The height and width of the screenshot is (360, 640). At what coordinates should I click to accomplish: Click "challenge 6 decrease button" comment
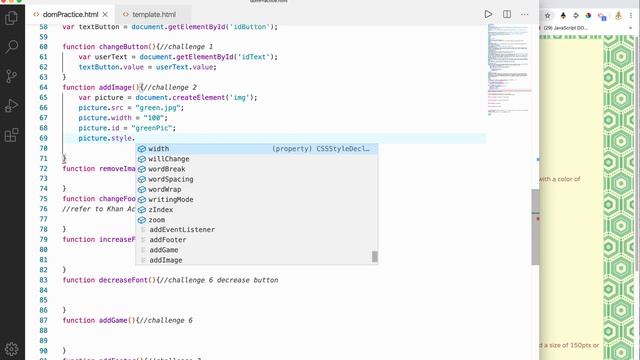219,280
